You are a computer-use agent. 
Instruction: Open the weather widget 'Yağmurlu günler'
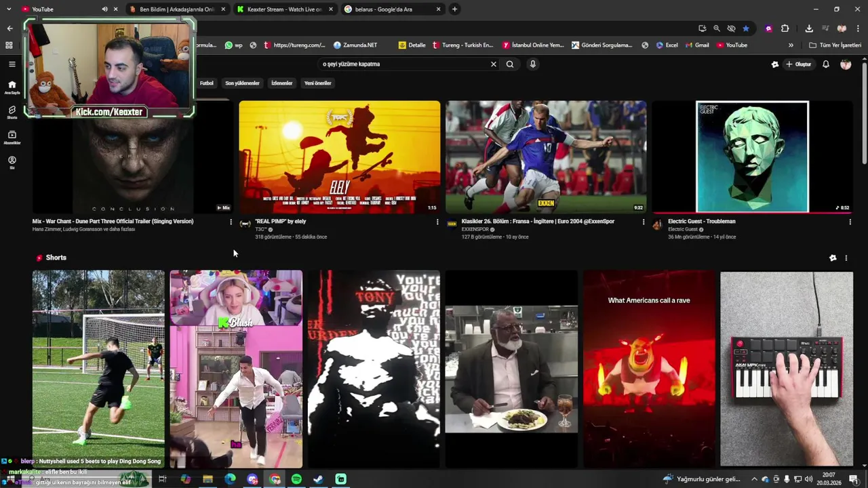(x=702, y=479)
